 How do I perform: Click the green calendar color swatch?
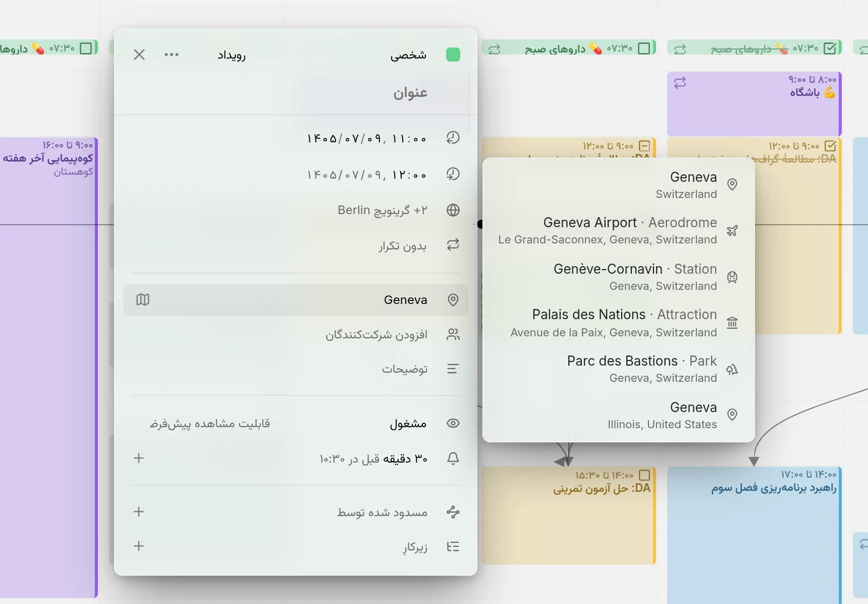point(453,55)
